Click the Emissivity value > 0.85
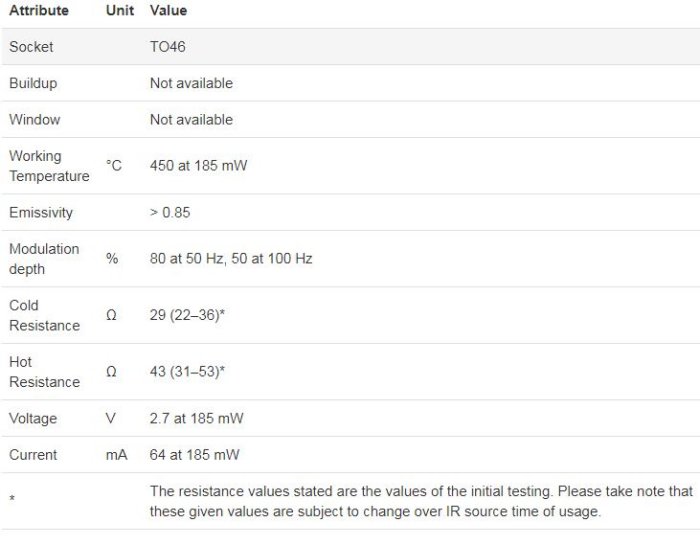The width and height of the screenshot is (700, 545). click(170, 213)
